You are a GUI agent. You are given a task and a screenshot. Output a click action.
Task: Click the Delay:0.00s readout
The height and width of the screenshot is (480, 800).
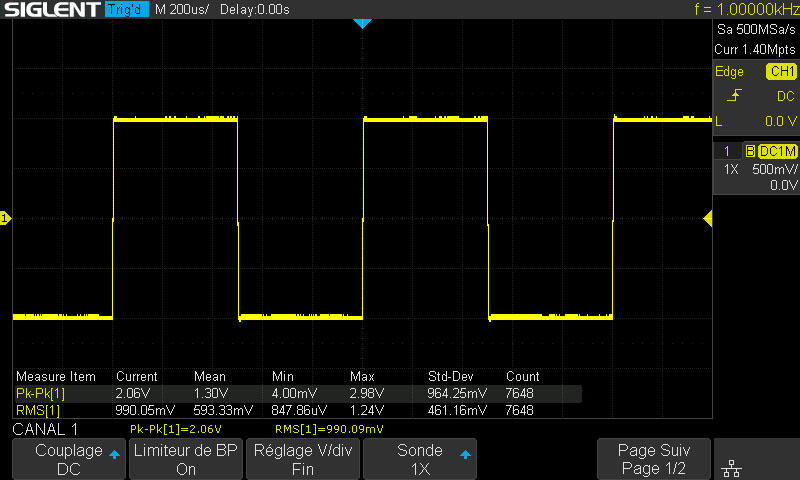tap(255, 9)
